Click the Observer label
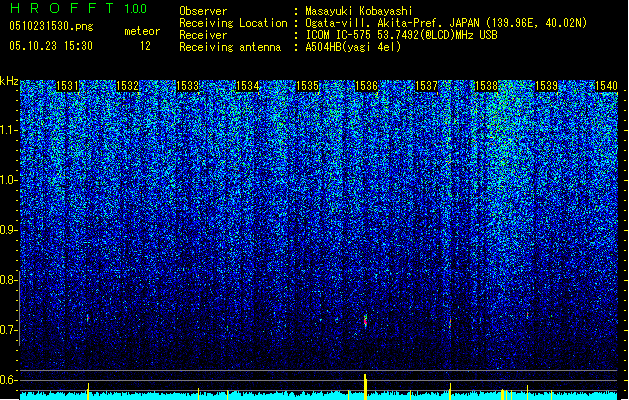 coord(203,11)
